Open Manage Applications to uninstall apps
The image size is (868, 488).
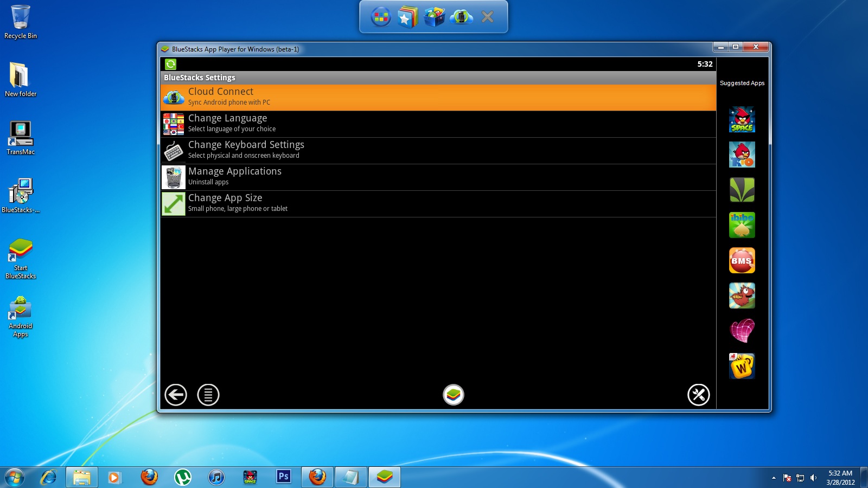[438, 177]
